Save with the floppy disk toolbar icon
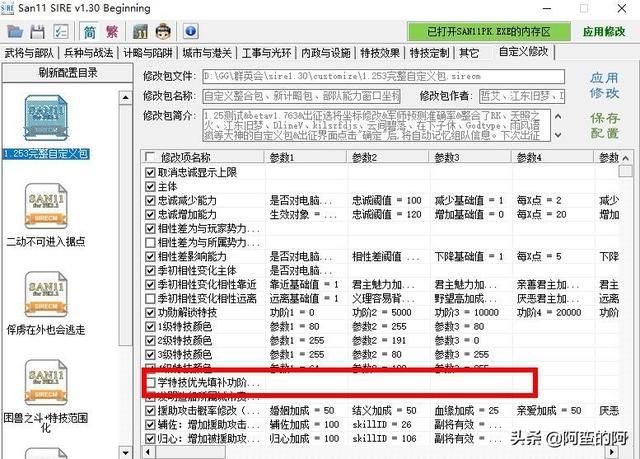 click(x=38, y=31)
